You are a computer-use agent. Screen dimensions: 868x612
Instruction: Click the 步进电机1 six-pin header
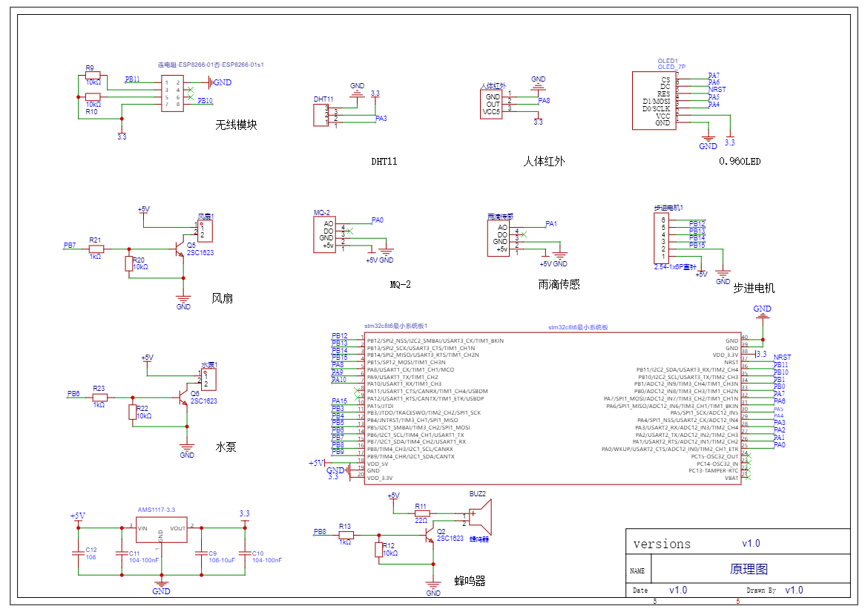tap(663, 238)
